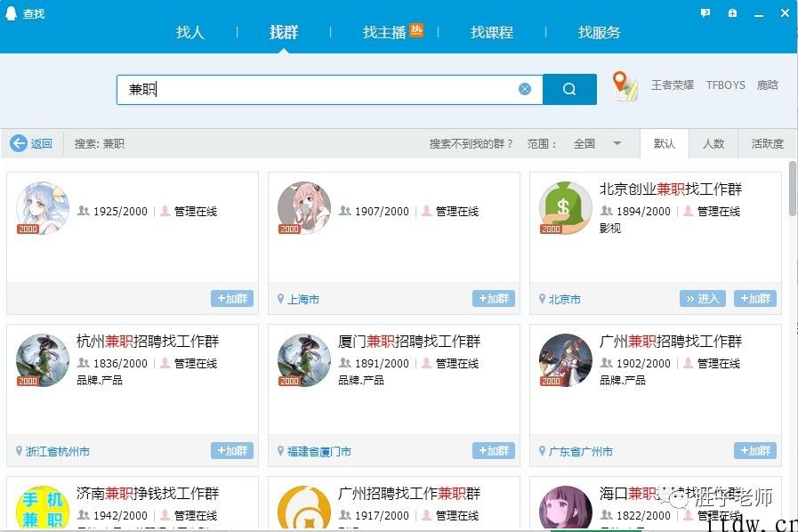Viewport: 798px width, 532px height.
Task: Switch to the 找人 tab
Action: click(190, 33)
